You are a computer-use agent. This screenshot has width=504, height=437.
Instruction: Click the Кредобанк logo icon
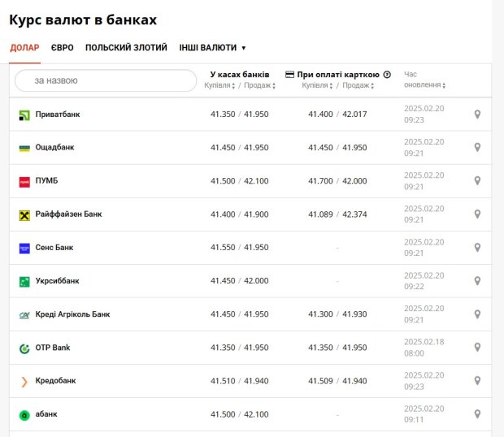point(24,382)
